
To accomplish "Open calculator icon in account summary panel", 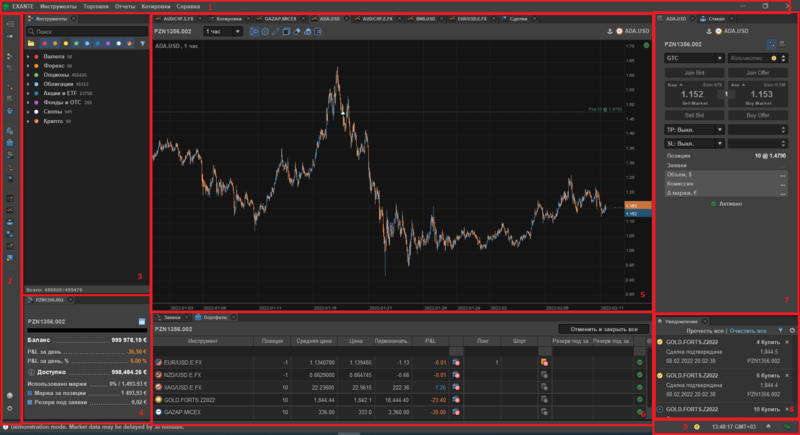I will coord(143,320).
